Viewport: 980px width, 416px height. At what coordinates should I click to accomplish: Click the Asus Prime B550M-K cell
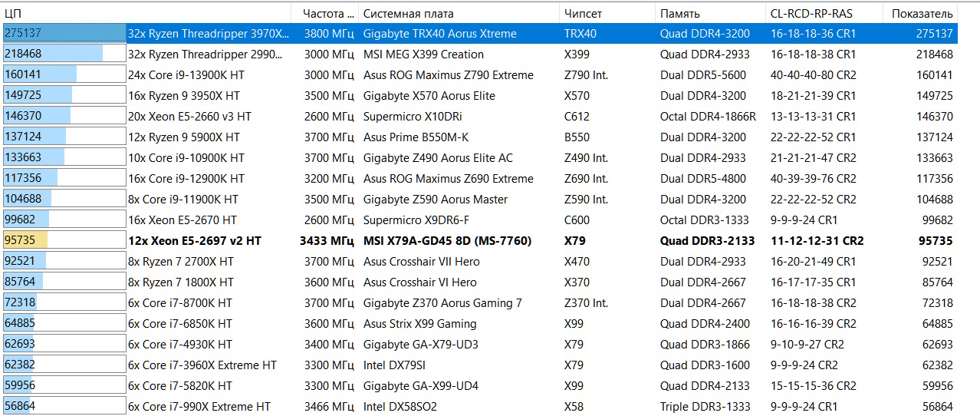(x=416, y=137)
